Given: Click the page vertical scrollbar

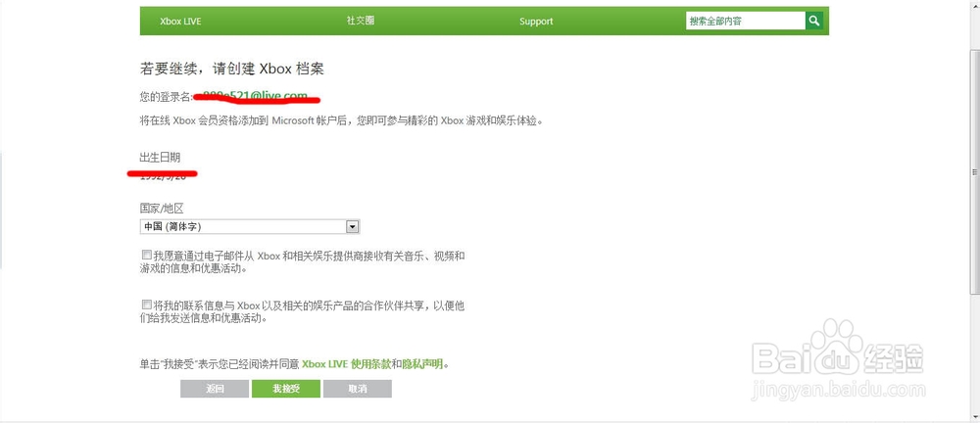Looking at the screenshot, I should pyautogui.click(x=975, y=171).
